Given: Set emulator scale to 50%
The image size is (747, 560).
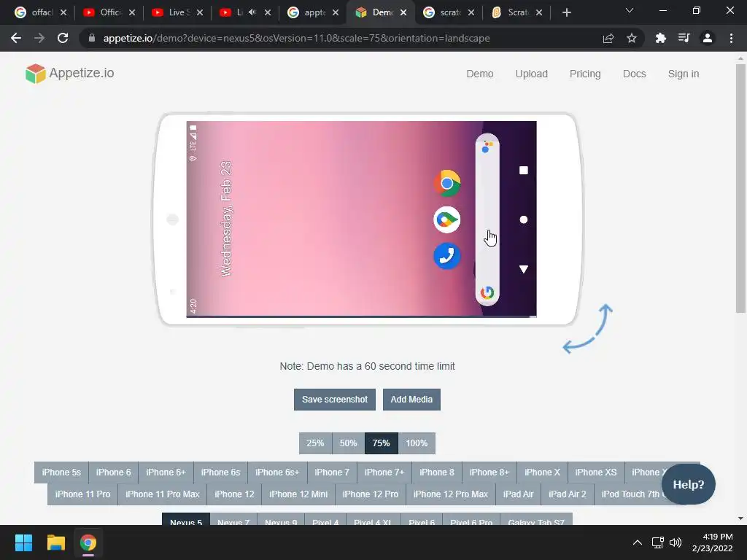Looking at the screenshot, I should click(348, 443).
